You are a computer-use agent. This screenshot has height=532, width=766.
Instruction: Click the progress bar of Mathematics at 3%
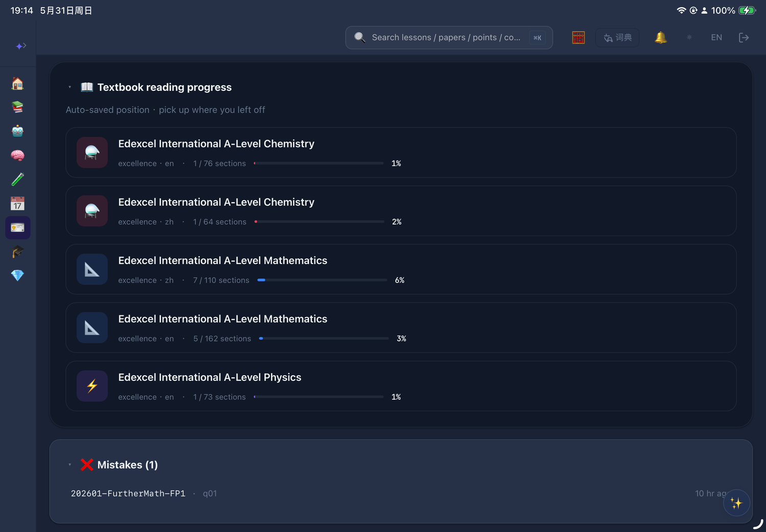pyautogui.click(x=324, y=338)
